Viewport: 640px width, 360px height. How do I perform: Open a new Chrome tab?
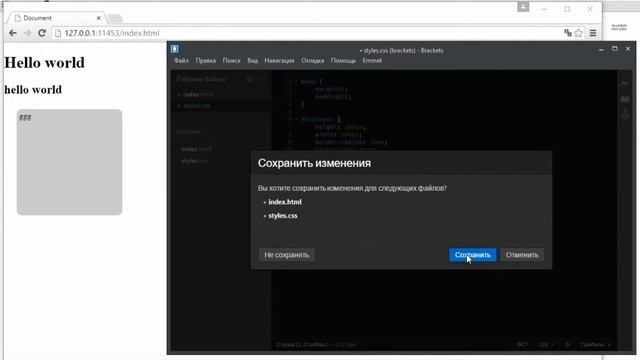pyautogui.click(x=115, y=18)
